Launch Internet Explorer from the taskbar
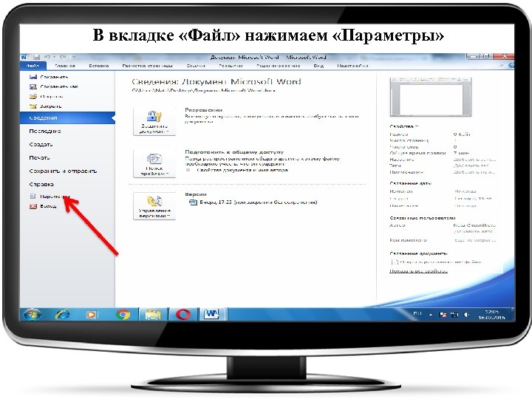Viewport: 532px width, 399px height. click(63, 315)
